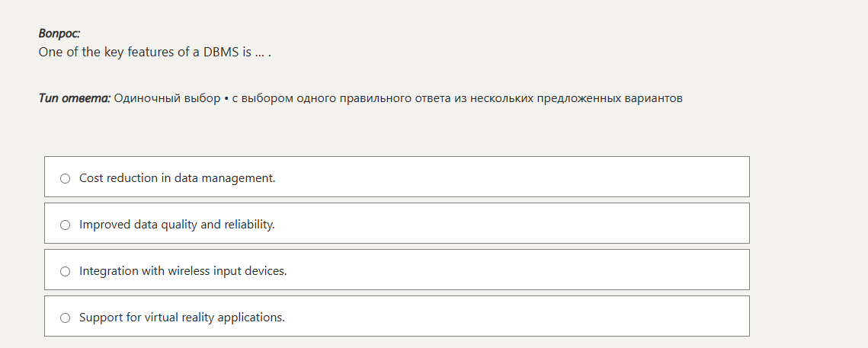Mark the "Support for virtual reality applications" radio button

pos(65,318)
